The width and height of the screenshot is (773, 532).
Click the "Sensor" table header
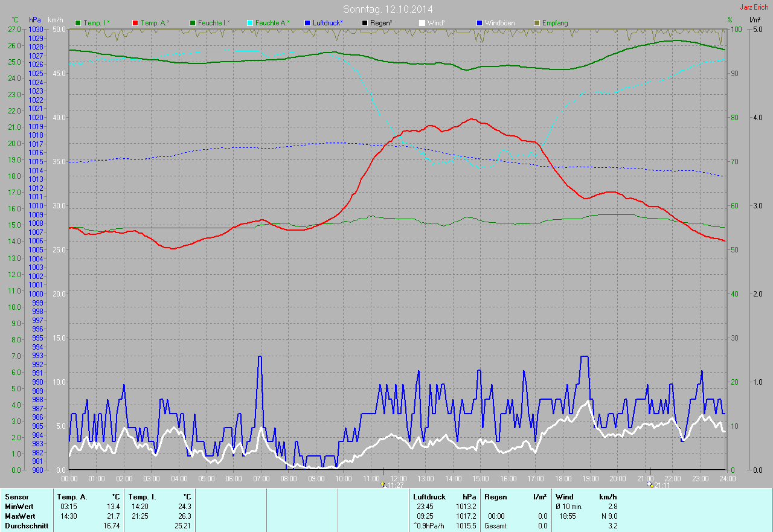coord(16,497)
